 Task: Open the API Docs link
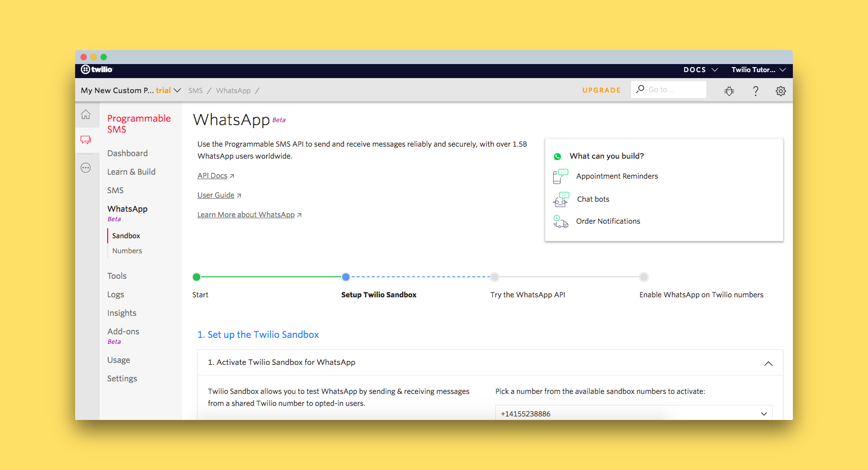[212, 176]
